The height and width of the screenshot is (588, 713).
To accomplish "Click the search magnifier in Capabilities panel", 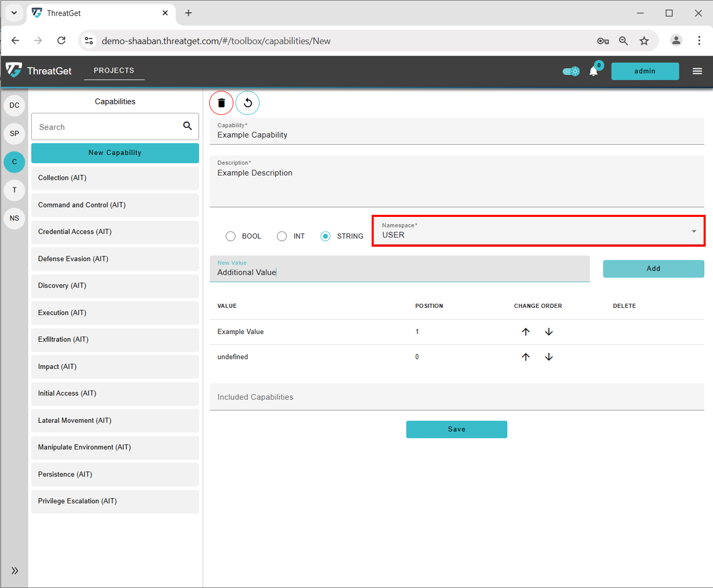I will coord(187,126).
